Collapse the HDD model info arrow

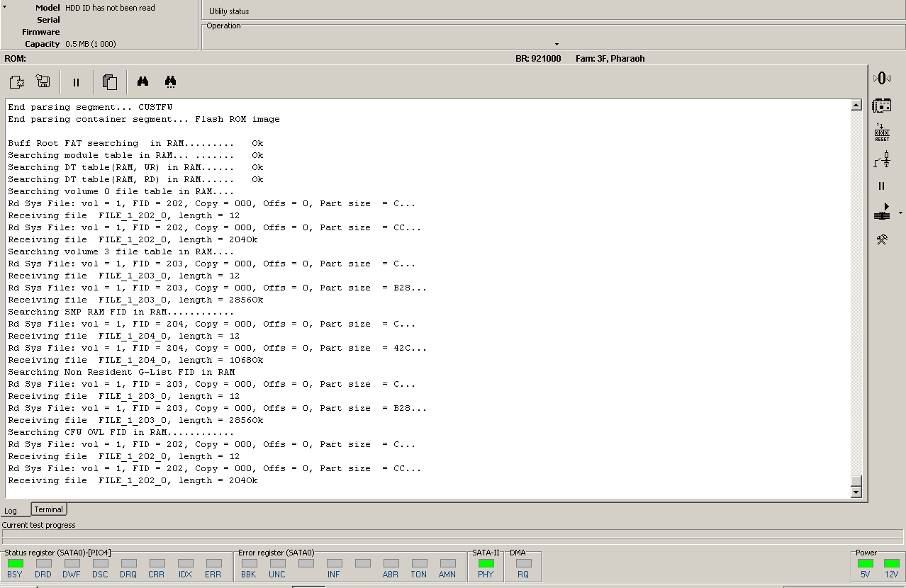pyautogui.click(x=6, y=7)
